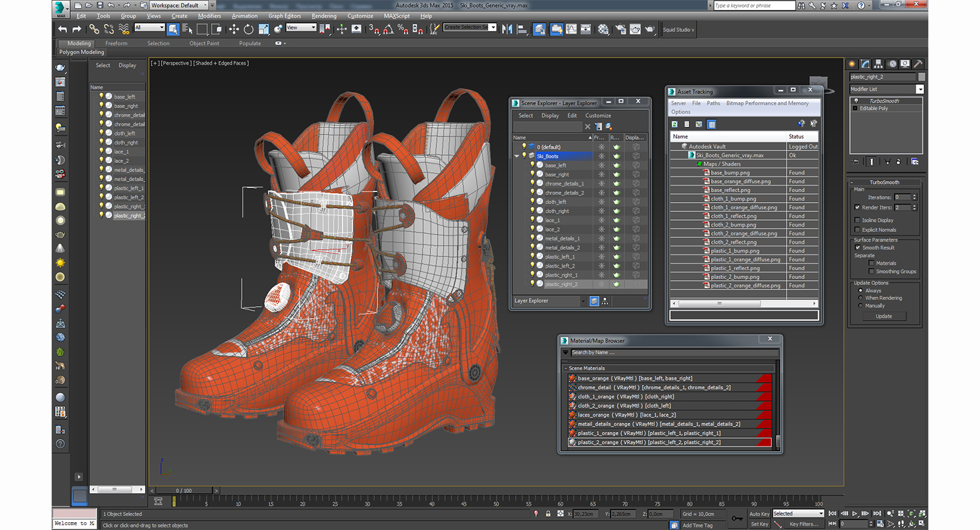Image resolution: width=980 pixels, height=530 pixels.
Task: Choose the Select and Uniform Scale tool
Action: click(264, 29)
